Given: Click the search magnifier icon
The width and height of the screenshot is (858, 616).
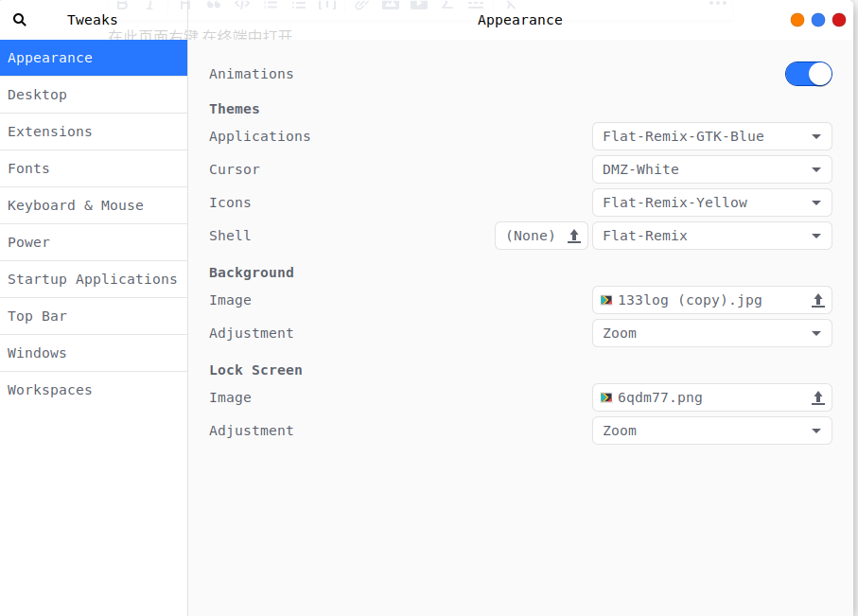Looking at the screenshot, I should [20, 20].
